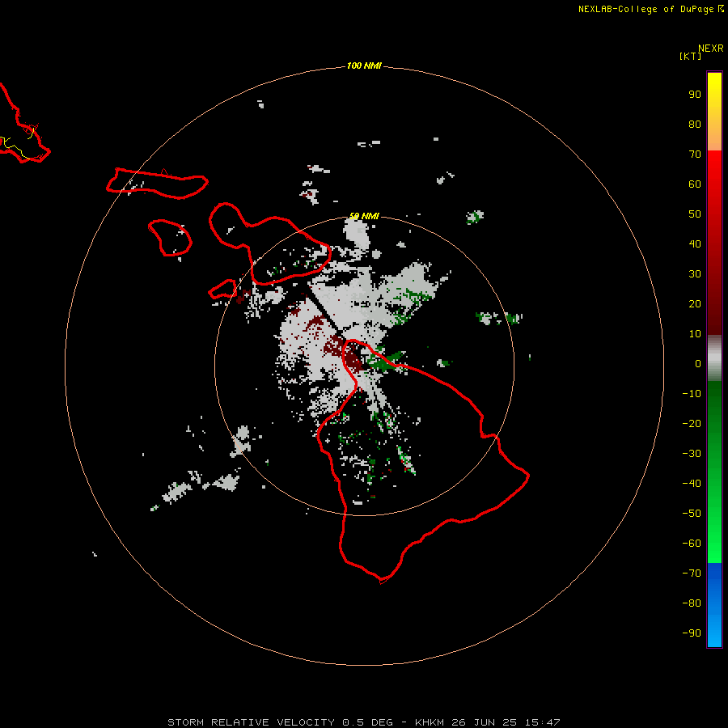The image size is (728, 728).
Task: Click the 50 value on velocity scale
Action: pos(695,214)
